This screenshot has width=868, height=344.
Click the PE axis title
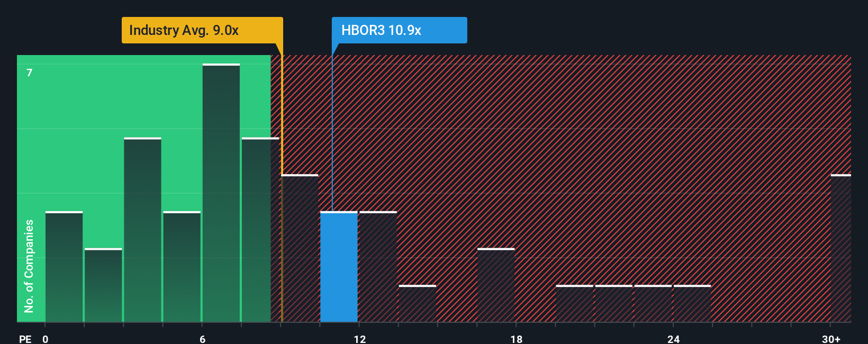(x=25, y=339)
